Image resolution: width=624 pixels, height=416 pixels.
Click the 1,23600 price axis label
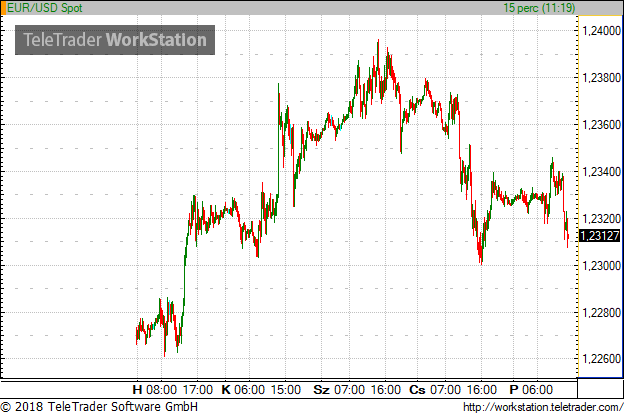click(x=601, y=125)
